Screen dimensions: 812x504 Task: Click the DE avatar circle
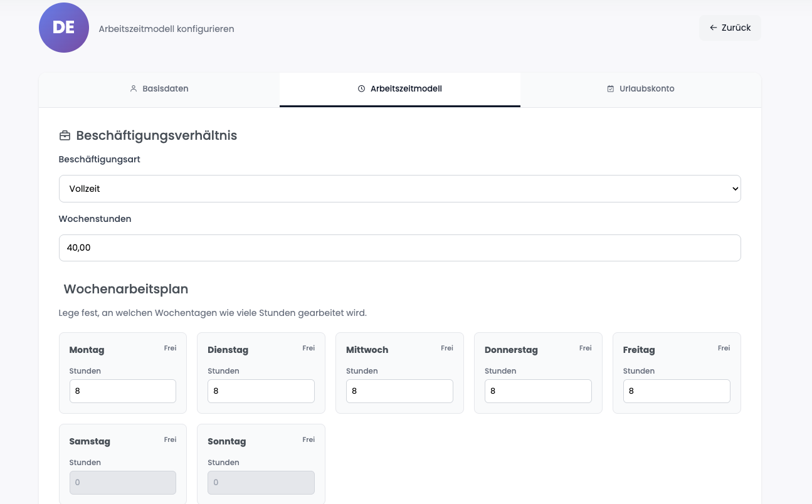coord(64,28)
